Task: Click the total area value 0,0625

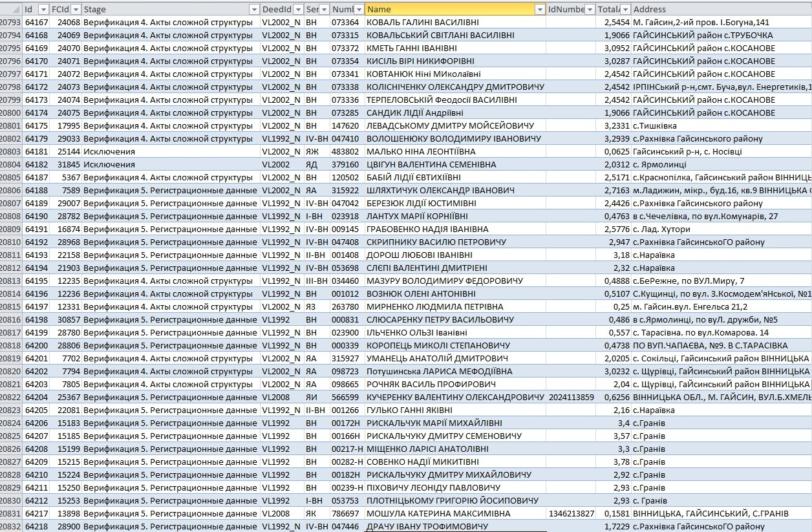Action: 614,152
